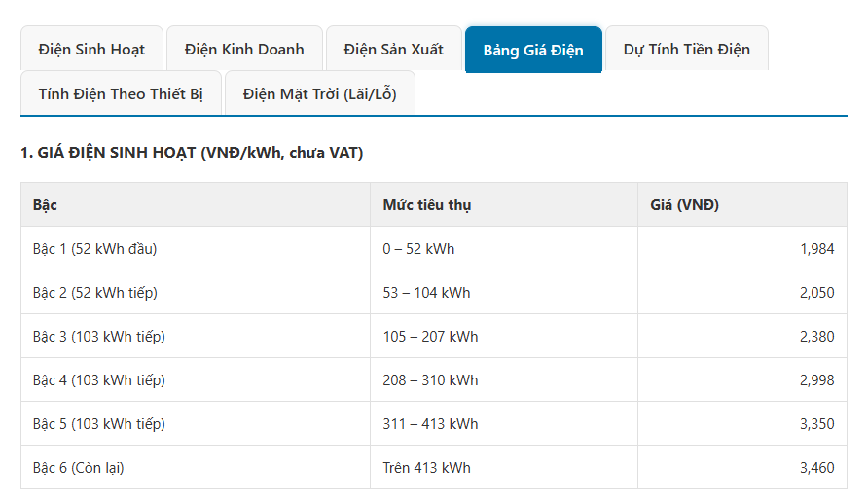This screenshot has height=504, width=867.
Task: Go to the Dự Tính Tiền Điện tab
Action: point(686,49)
